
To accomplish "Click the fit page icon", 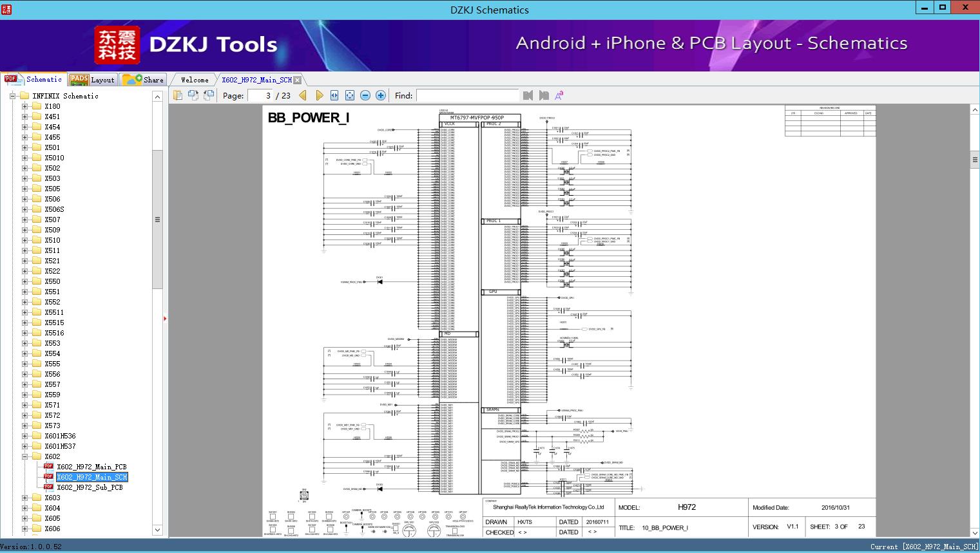I will (x=350, y=95).
